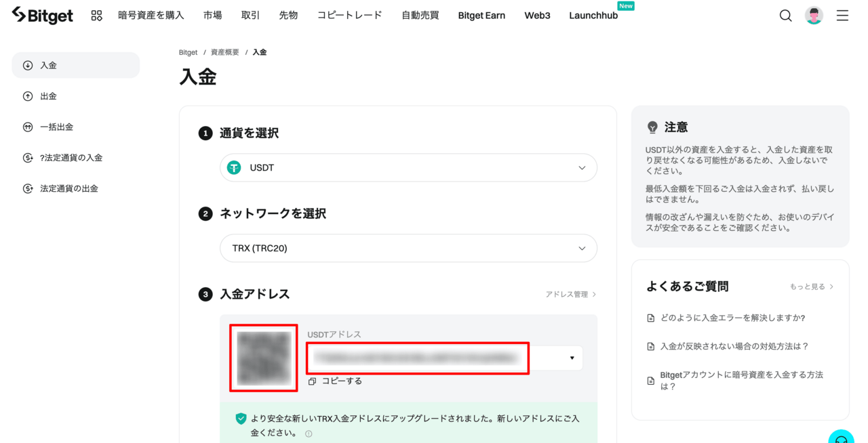Open 取引 menu item
Image resolution: width=868 pixels, height=443 pixels.
(250, 15)
